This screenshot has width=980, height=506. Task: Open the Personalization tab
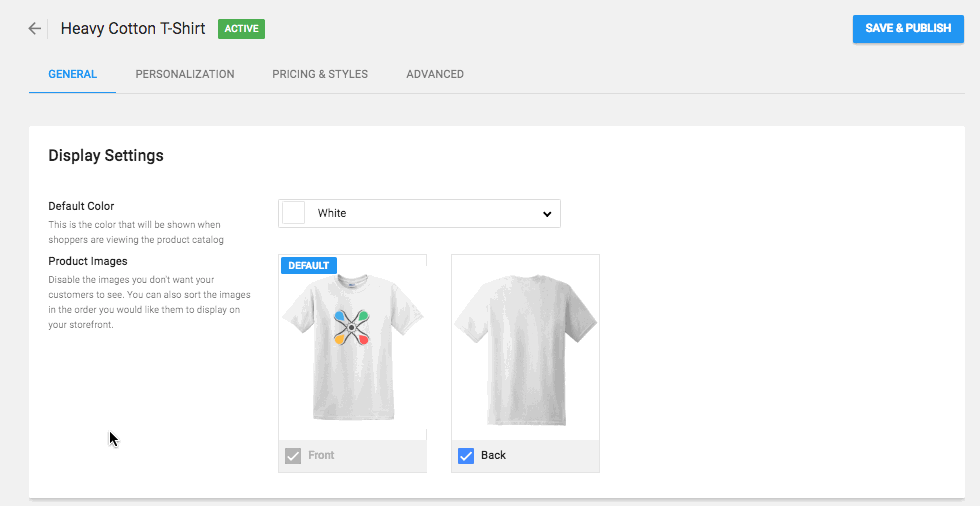pos(185,74)
